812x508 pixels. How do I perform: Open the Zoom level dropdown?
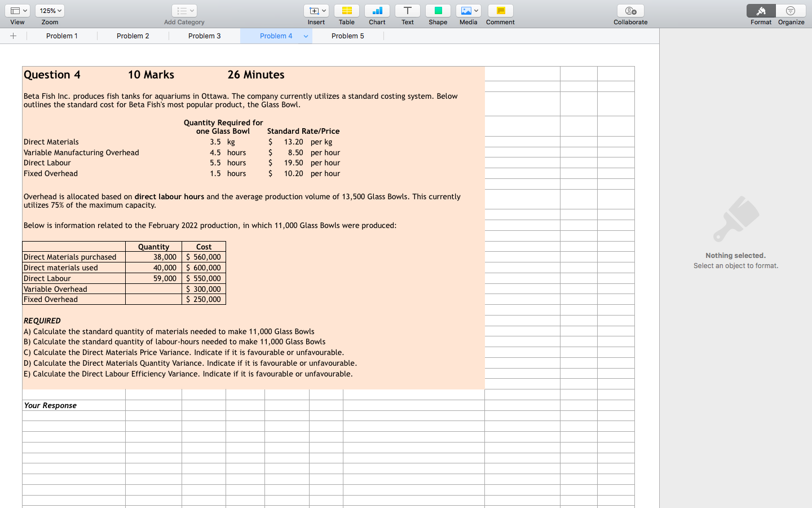[49, 10]
